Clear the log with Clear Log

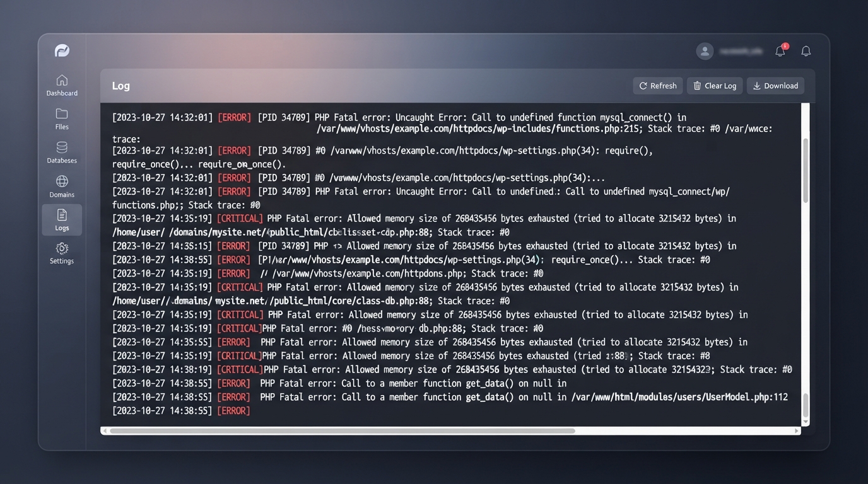coord(715,86)
